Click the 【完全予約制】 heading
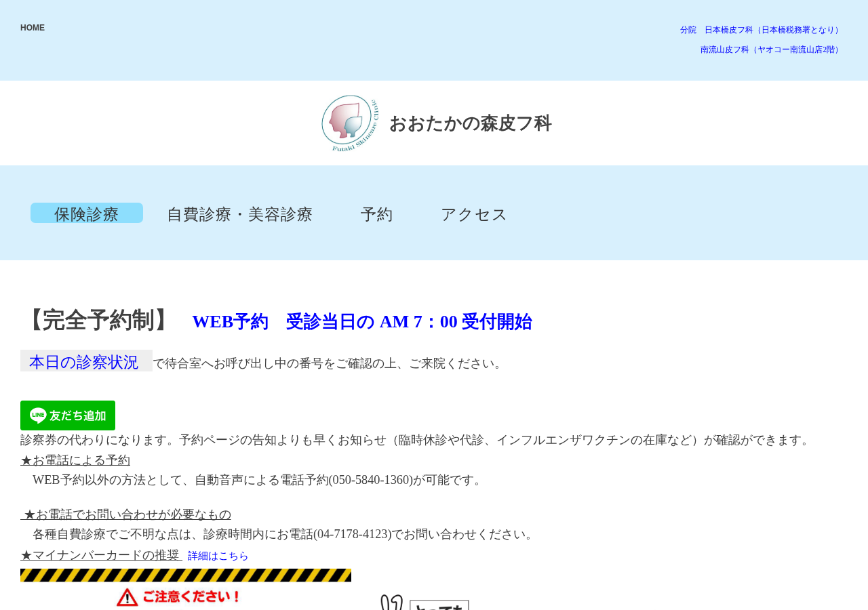The height and width of the screenshot is (610, 868). [99, 320]
